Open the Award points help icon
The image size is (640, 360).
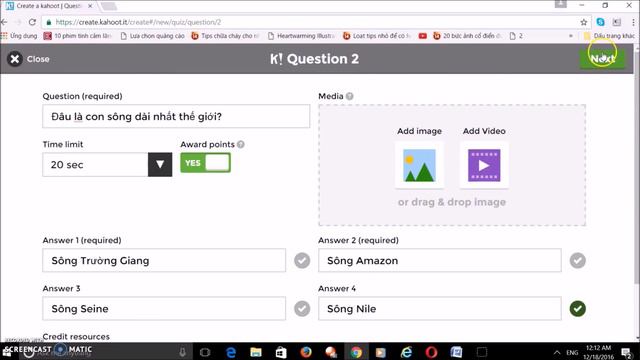point(241,144)
